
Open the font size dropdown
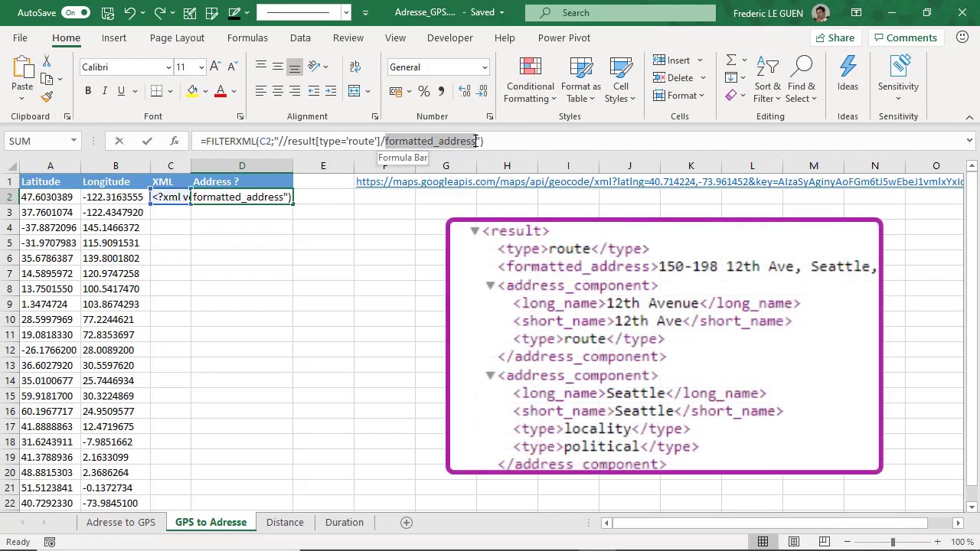tap(201, 67)
